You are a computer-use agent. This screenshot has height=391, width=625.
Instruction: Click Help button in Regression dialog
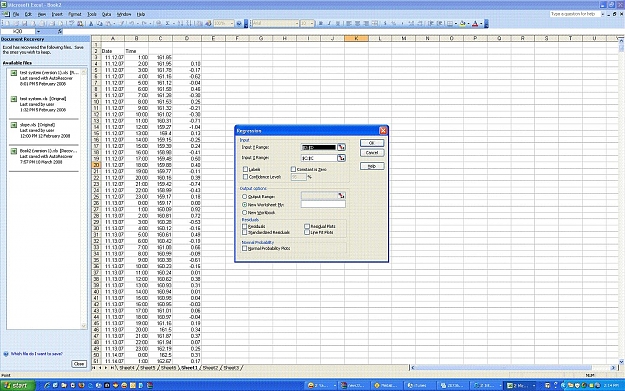(371, 166)
